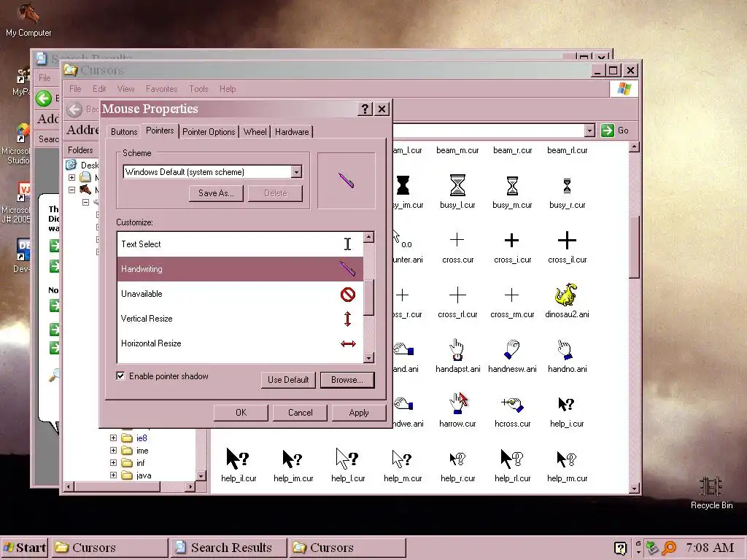Viewport: 747px width, 560px height.
Task: Select the Horizontal Resize pointer row
Action: click(240, 343)
